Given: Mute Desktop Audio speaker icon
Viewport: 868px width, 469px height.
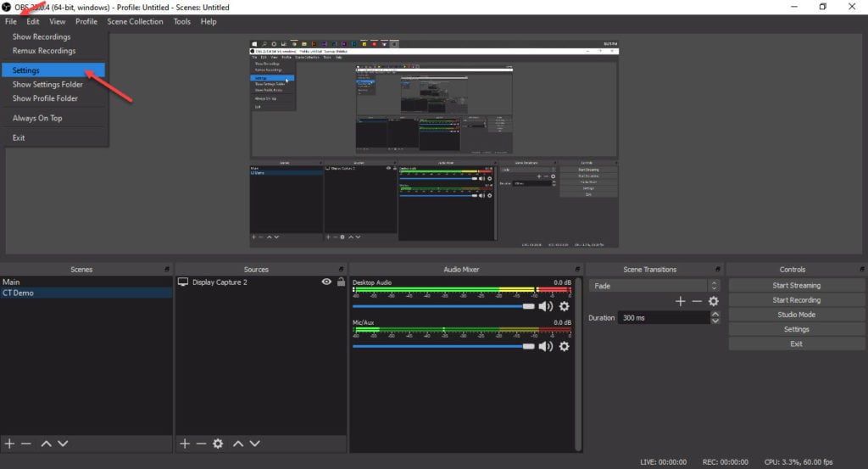Looking at the screenshot, I should 546,306.
